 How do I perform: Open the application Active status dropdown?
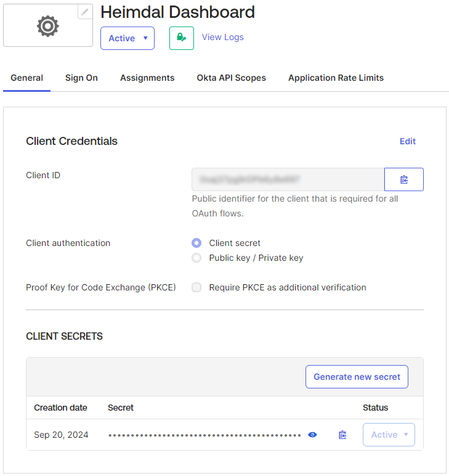click(127, 38)
